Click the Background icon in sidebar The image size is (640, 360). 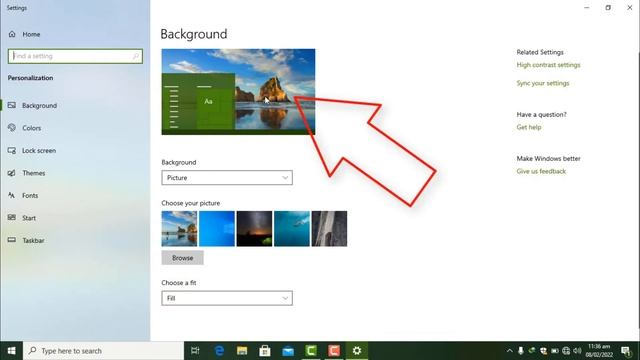coord(12,105)
